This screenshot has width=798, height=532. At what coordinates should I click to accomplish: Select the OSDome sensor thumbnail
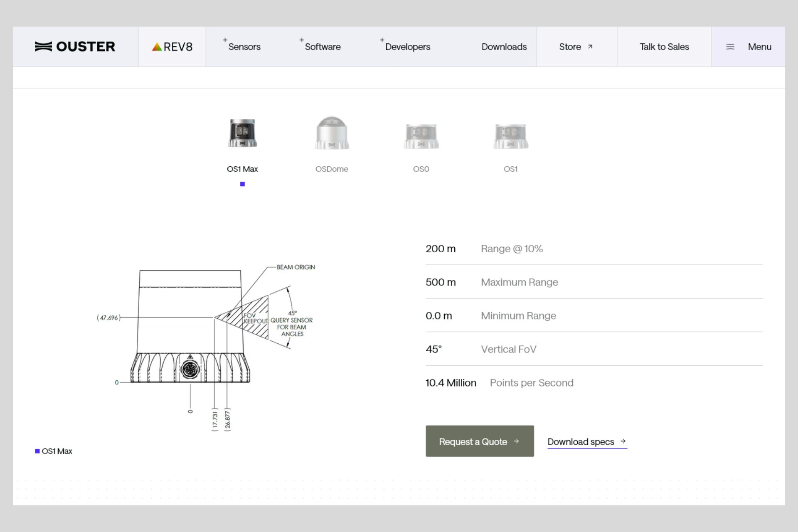(332, 133)
